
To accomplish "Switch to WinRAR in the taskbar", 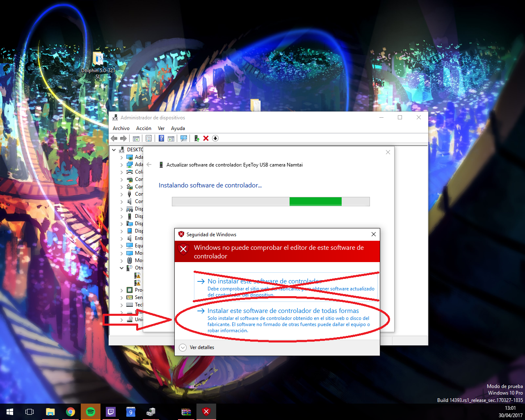I will click(186, 412).
